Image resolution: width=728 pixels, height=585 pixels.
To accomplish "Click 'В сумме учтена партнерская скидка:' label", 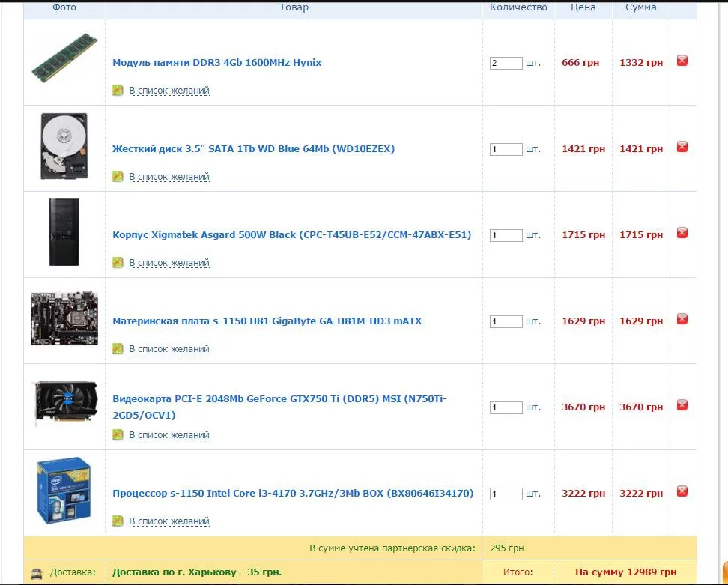I will click(392, 548).
